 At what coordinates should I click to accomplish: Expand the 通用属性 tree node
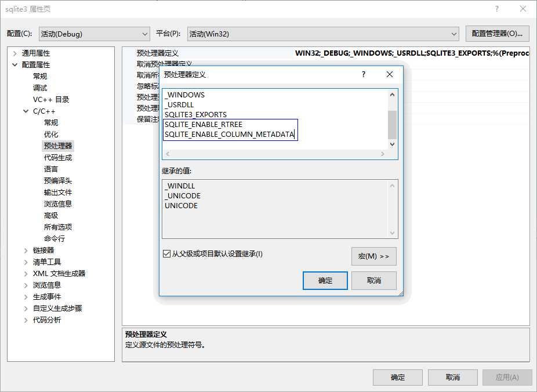coord(14,53)
